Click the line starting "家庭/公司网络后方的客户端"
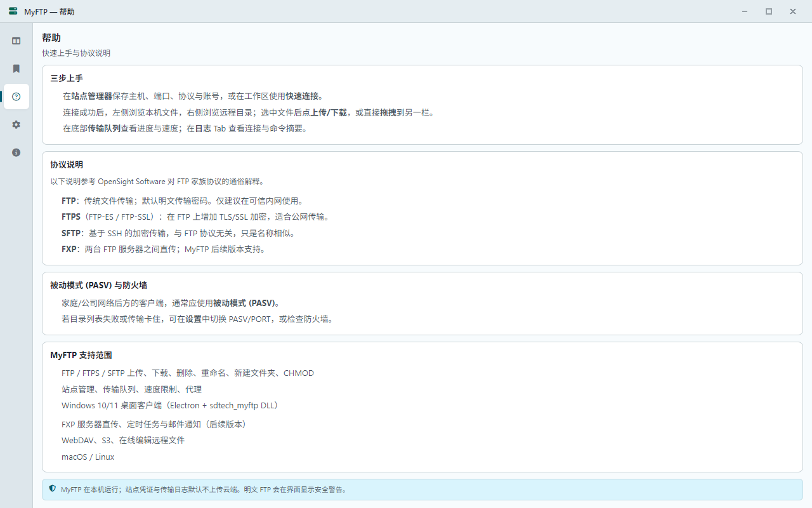Viewport: 812px width, 508px height. [x=171, y=303]
